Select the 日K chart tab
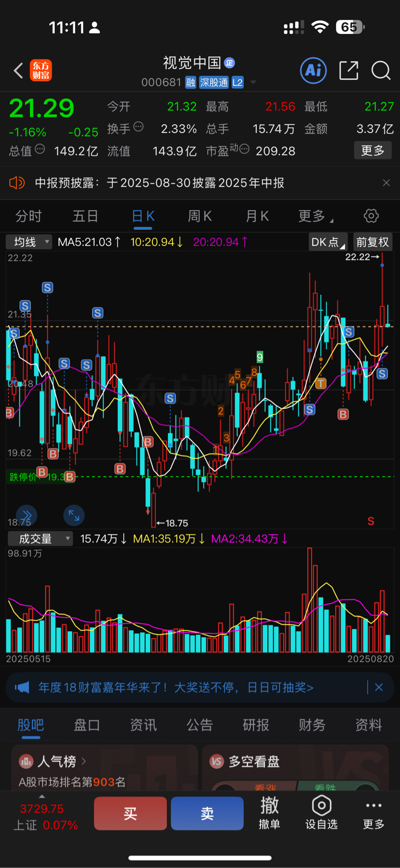This screenshot has height=868, width=400. tap(143, 216)
